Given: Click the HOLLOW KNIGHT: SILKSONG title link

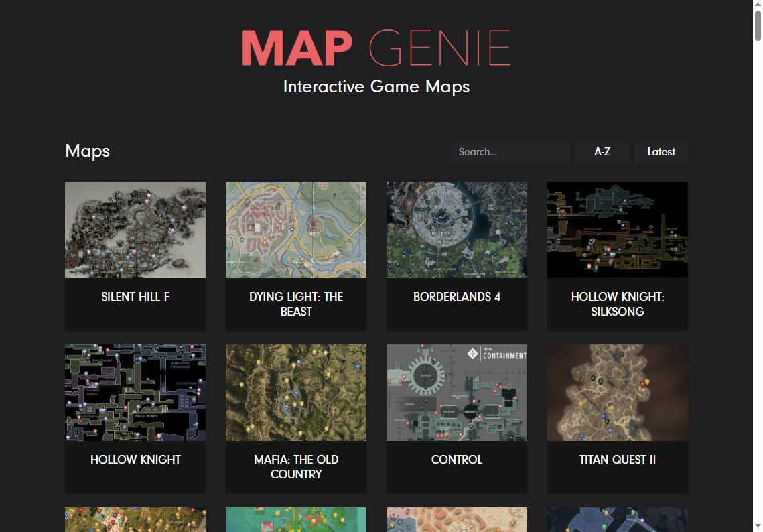Looking at the screenshot, I should pyautogui.click(x=617, y=304).
